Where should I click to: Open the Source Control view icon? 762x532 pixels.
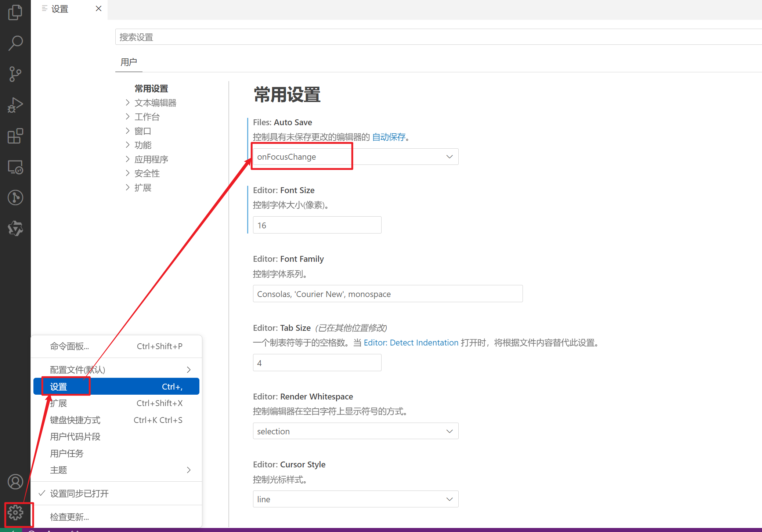click(15, 74)
